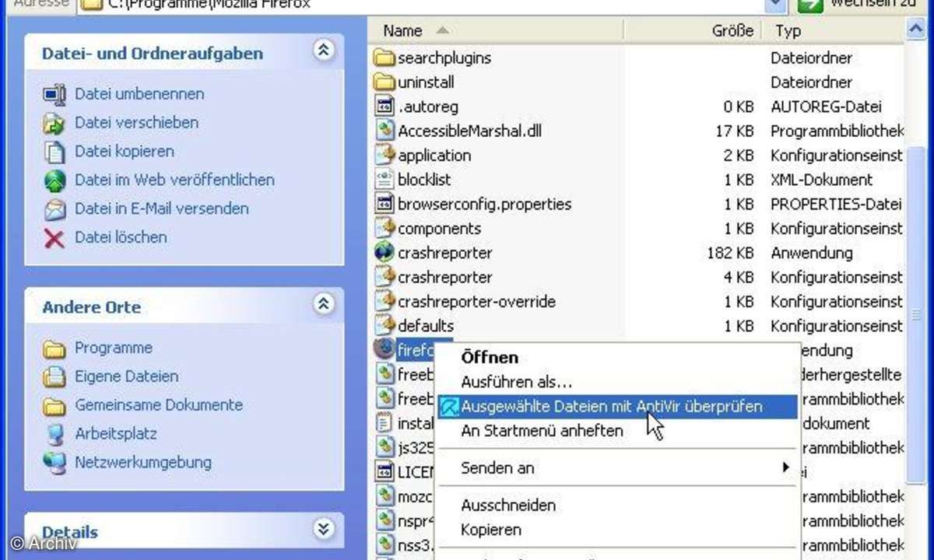This screenshot has width=934, height=560.
Task: Select the red X Datei löschen icon
Action: [52, 237]
